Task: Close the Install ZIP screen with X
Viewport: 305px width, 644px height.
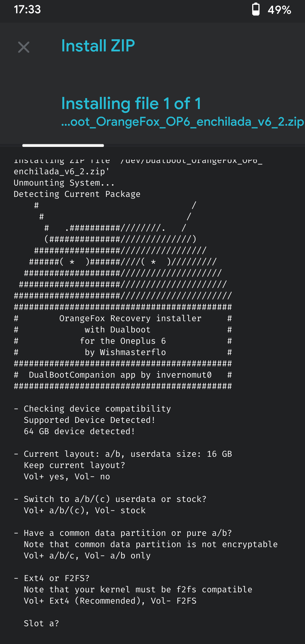Action: click(x=24, y=47)
